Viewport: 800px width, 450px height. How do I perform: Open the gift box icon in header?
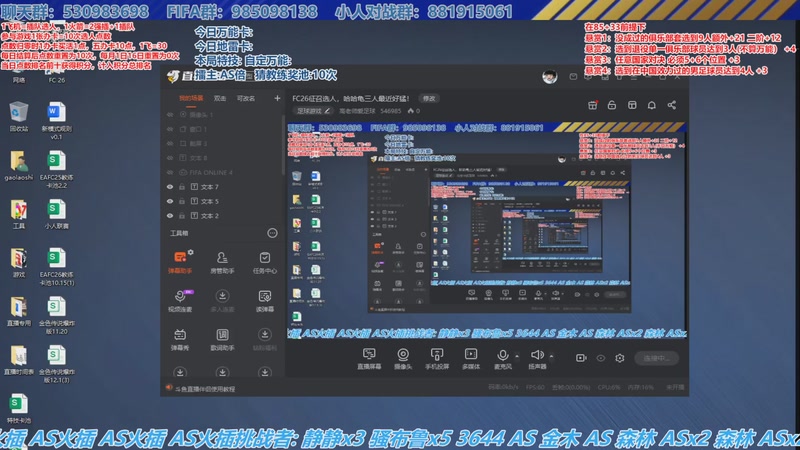tap(592, 105)
